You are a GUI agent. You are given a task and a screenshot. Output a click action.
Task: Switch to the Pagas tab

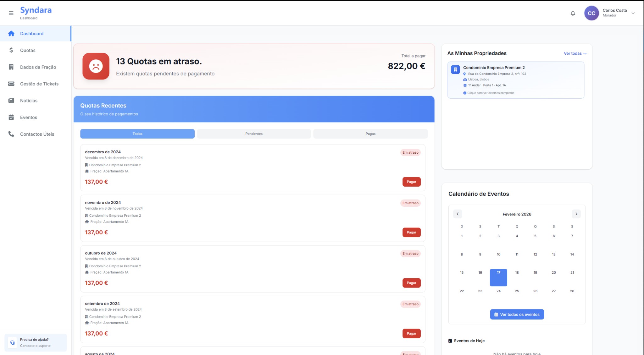(370, 134)
